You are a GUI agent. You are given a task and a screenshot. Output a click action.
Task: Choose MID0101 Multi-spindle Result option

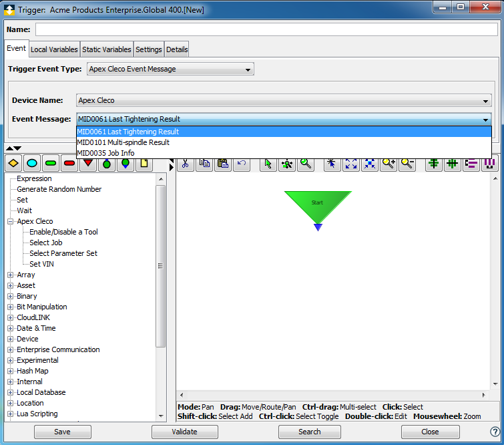coord(284,142)
